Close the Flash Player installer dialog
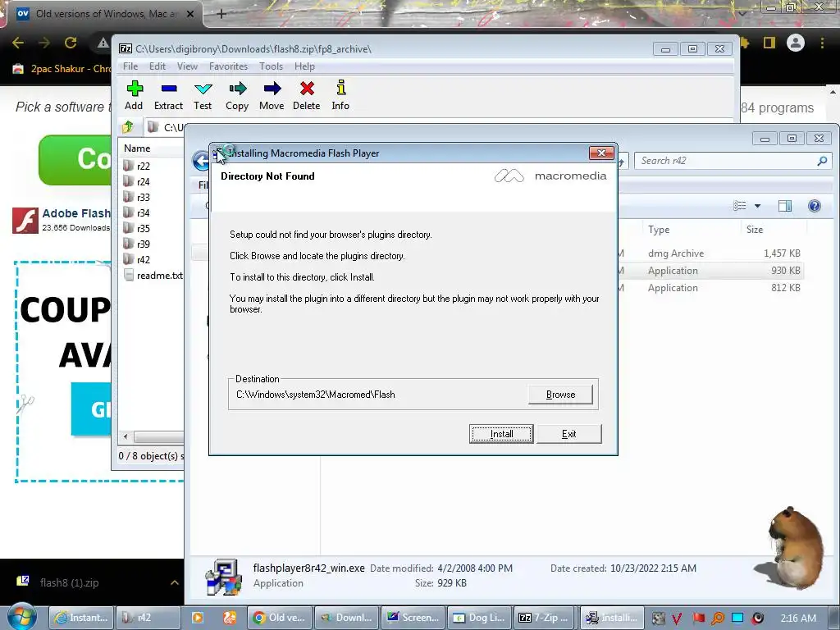Image resolution: width=840 pixels, height=630 pixels. tap(601, 153)
